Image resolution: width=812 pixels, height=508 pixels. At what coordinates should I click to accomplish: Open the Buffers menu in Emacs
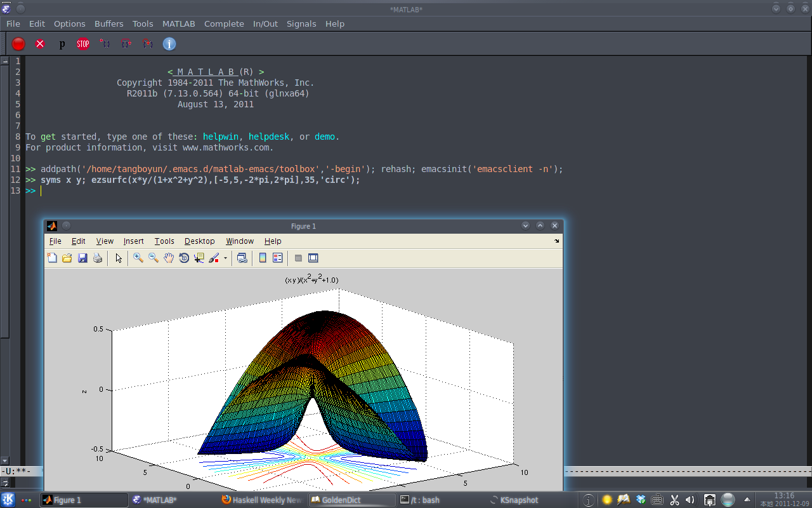click(x=109, y=23)
